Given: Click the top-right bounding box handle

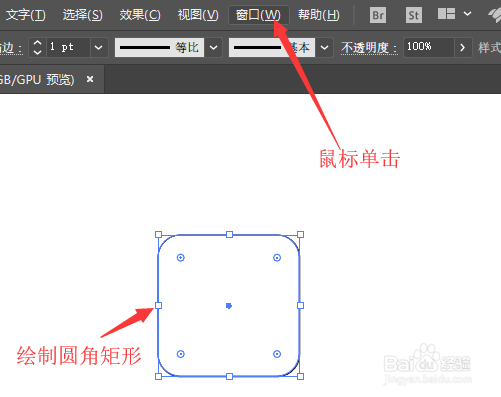Looking at the screenshot, I should (x=300, y=235).
